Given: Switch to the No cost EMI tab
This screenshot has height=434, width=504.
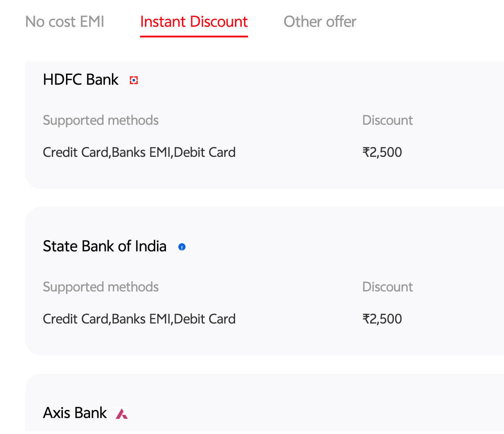Looking at the screenshot, I should 65,22.
